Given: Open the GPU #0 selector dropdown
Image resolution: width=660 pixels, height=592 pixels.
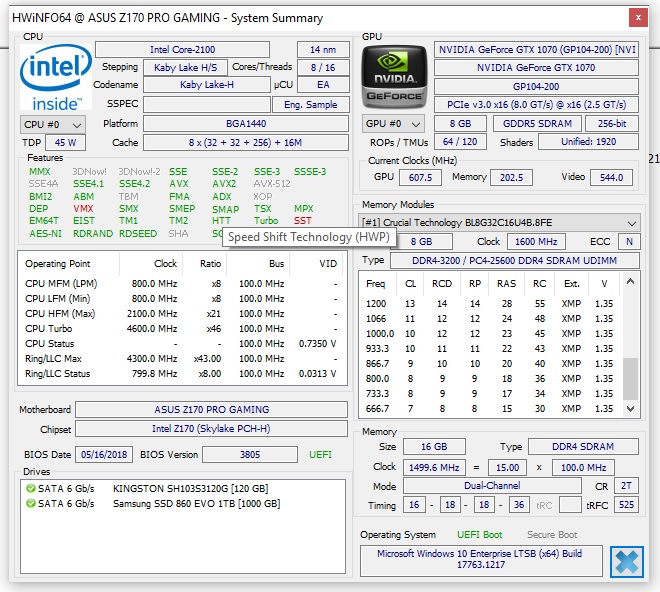Looking at the screenshot, I should 393,124.
